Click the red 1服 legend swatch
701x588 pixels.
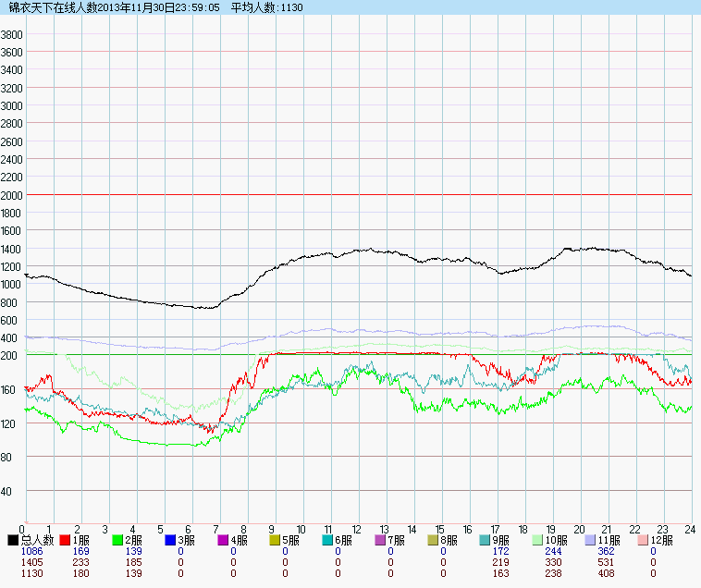(66, 540)
